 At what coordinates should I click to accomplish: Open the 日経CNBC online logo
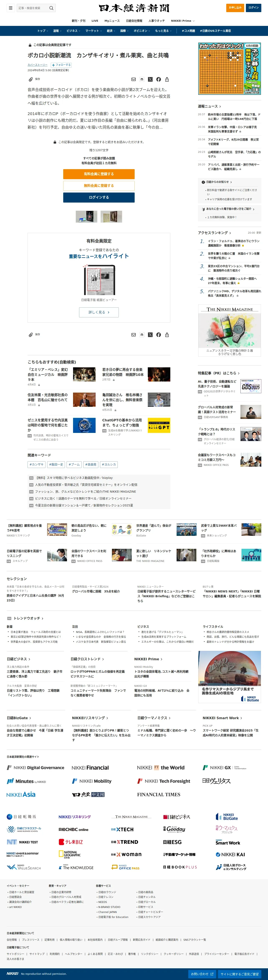[x=73, y=829]
